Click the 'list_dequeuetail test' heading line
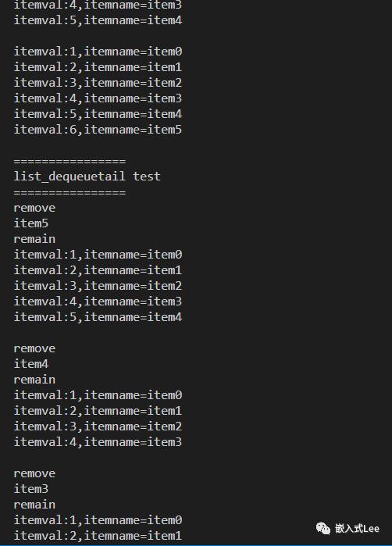This screenshot has height=546, width=392. [x=87, y=177]
